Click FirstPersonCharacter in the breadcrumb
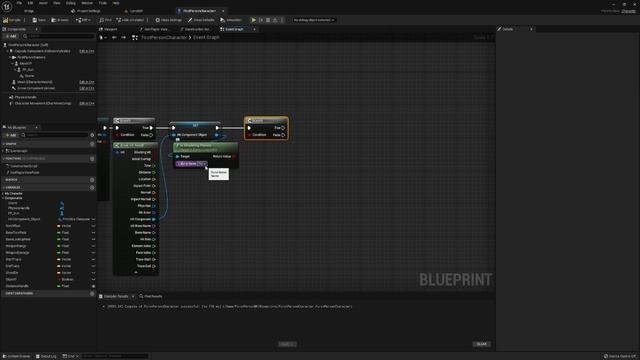The image size is (640, 360). 164,38
